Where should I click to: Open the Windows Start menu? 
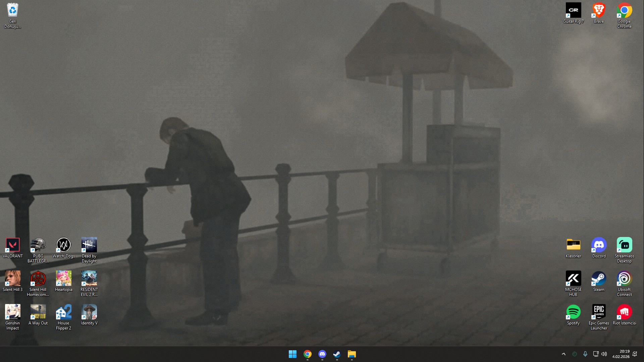(292, 354)
